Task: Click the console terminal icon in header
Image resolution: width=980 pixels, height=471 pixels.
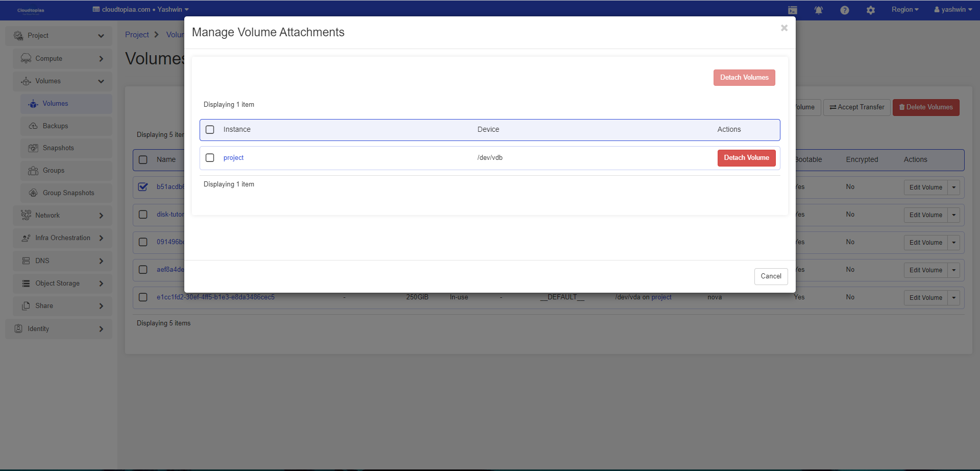Action: click(x=792, y=10)
